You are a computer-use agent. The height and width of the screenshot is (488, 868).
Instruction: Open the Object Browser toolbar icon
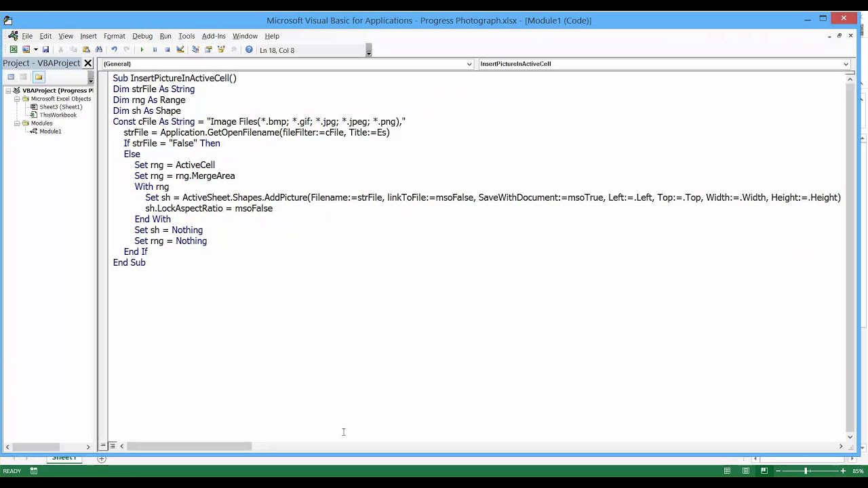pos(221,49)
